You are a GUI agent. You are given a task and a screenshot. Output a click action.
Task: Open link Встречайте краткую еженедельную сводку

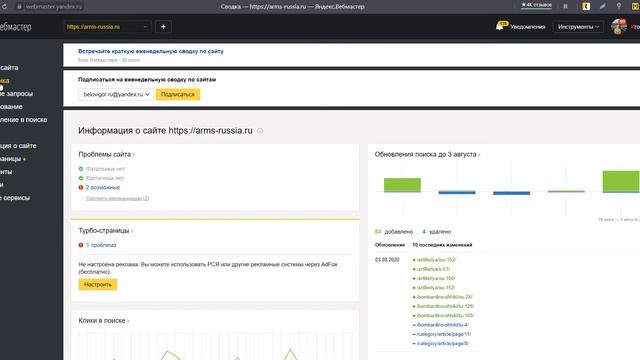pos(151,51)
